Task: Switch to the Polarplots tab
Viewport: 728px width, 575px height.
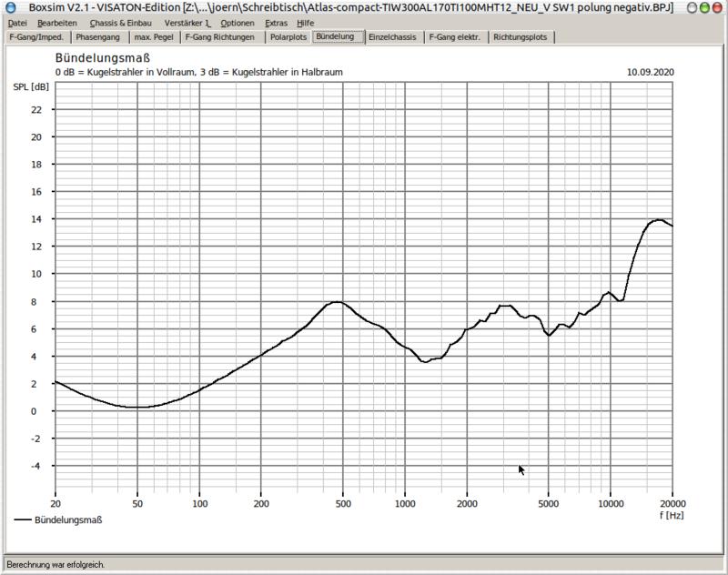Action: coord(288,37)
